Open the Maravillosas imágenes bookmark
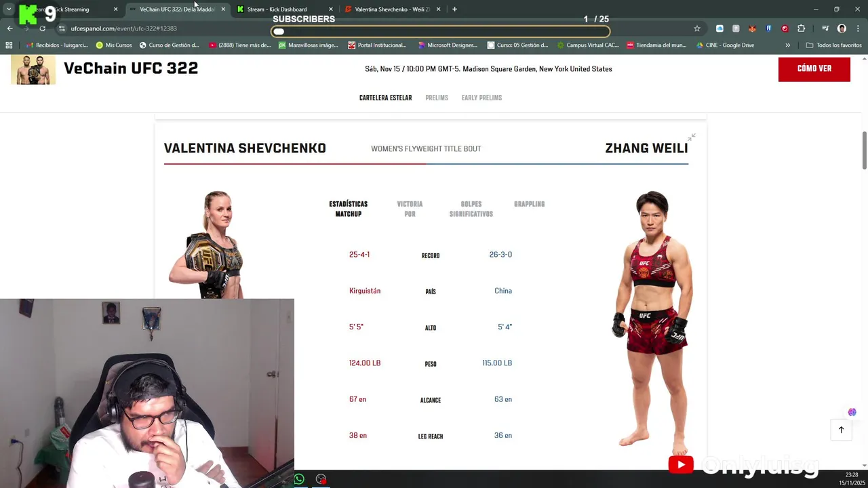The image size is (868, 488). pyautogui.click(x=308, y=45)
